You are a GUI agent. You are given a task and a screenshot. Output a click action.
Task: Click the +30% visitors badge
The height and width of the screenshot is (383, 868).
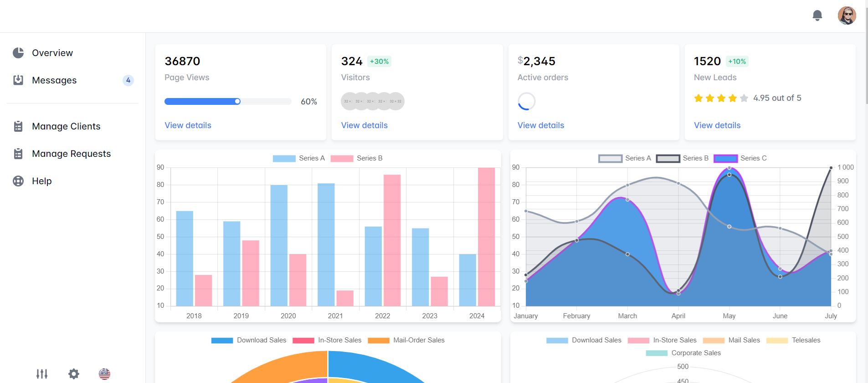379,62
